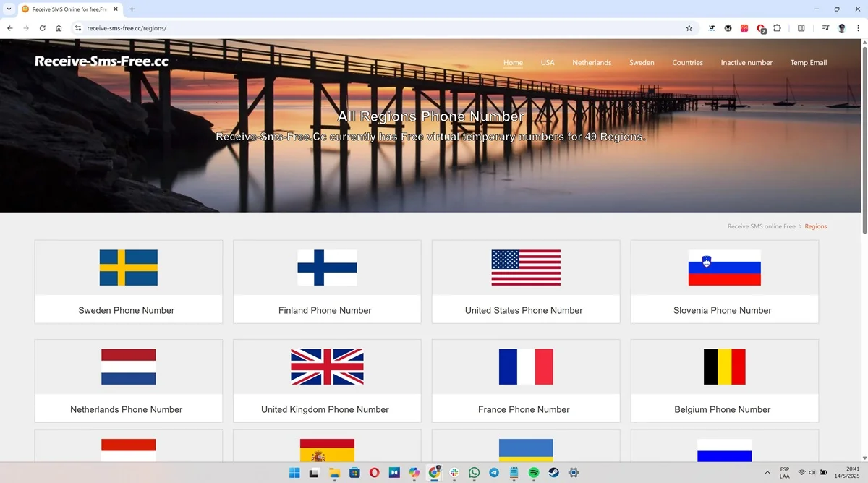This screenshot has height=483, width=868.
Task: Click the Regions breadcrumb link
Action: pyautogui.click(x=815, y=226)
